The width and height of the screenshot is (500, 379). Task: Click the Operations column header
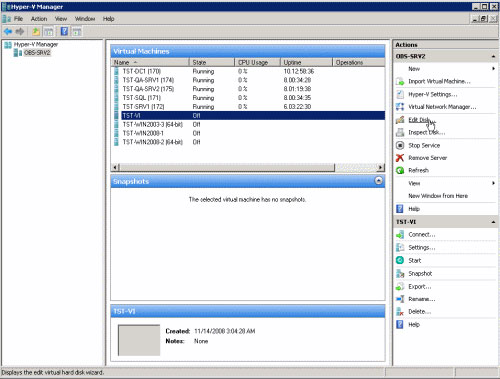coord(359,62)
